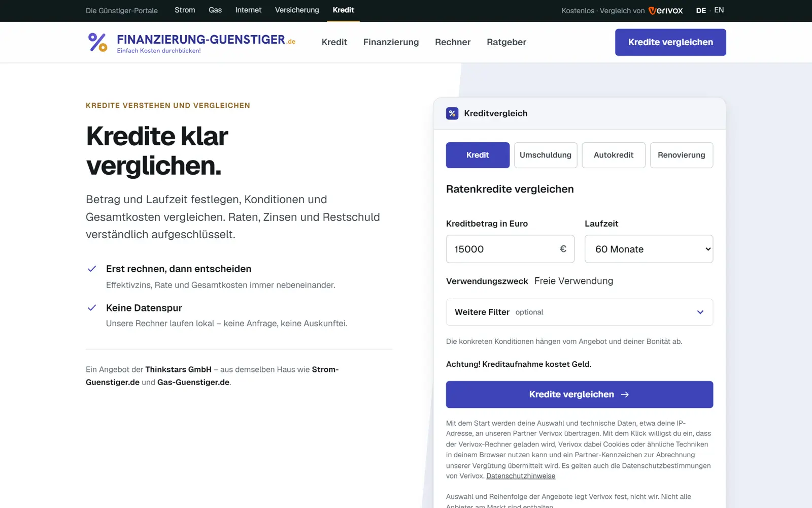Click checkmark next to Keine Datenspur
Viewport: 812px width, 508px height.
[92, 308]
